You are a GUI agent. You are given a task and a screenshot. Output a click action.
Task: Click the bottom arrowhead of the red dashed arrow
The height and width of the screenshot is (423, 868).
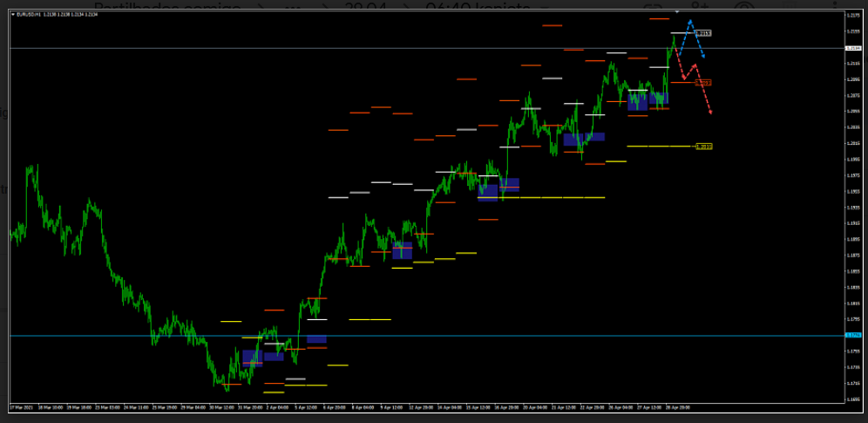point(711,113)
